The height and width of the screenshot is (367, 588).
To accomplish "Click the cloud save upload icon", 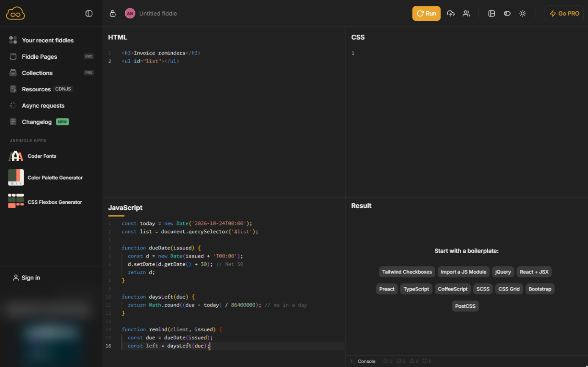I will 451,14.
